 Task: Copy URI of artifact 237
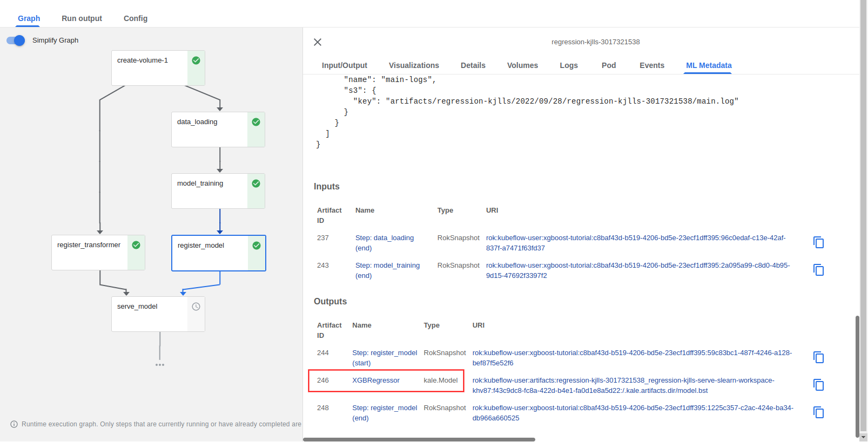point(819,242)
